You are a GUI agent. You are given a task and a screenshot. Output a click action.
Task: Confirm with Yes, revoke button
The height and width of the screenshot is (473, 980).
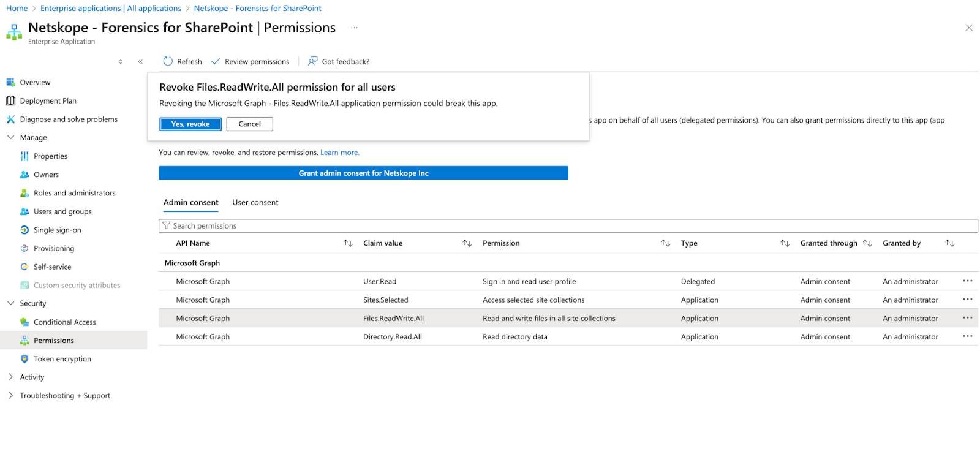click(x=190, y=124)
